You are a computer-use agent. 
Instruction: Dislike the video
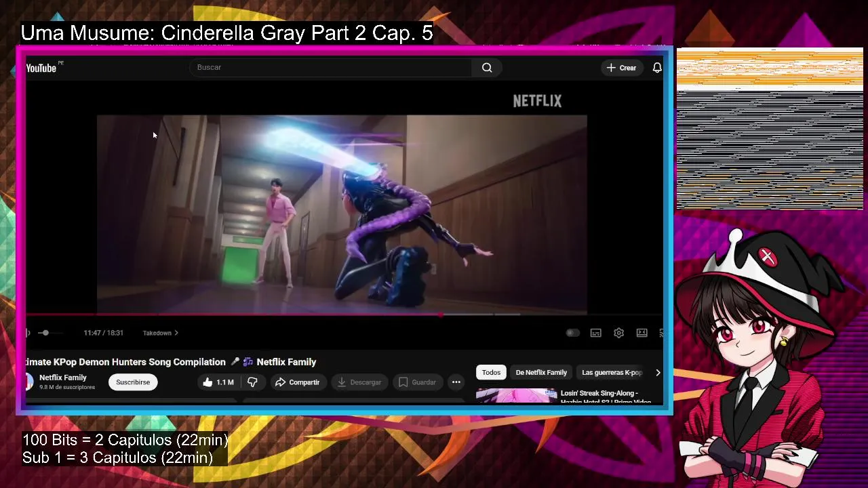(252, 382)
